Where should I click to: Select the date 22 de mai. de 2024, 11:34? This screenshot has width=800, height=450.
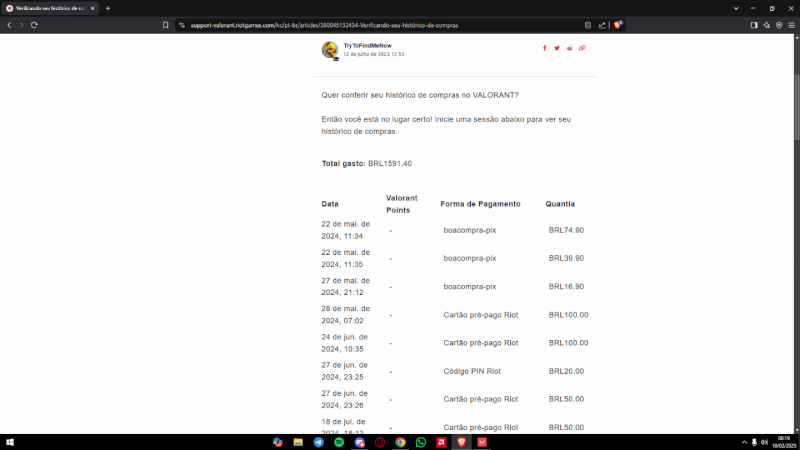coord(345,230)
